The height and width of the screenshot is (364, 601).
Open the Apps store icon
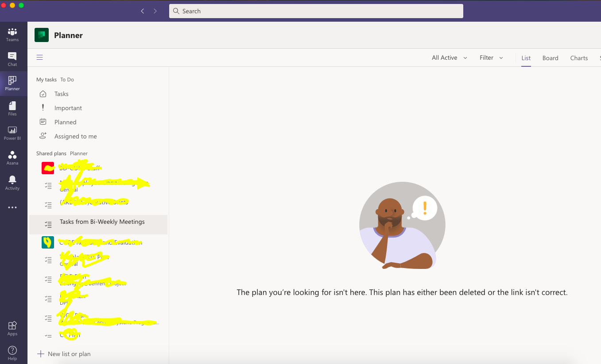(x=12, y=328)
